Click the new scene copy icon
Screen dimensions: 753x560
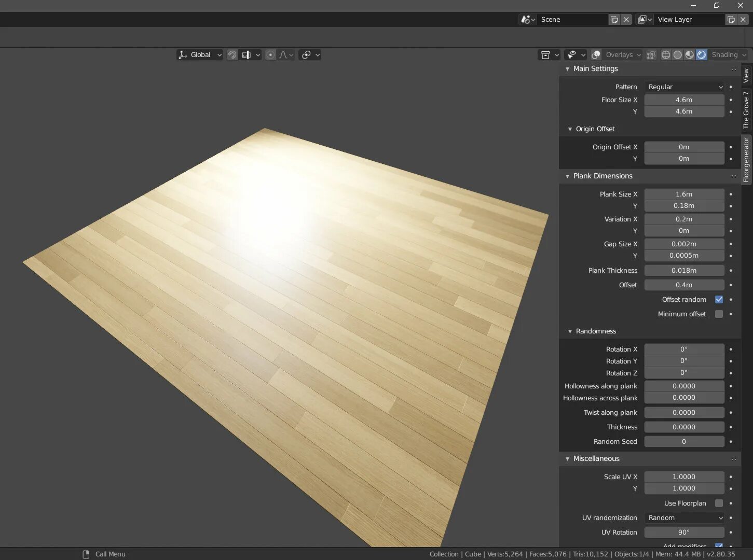pyautogui.click(x=614, y=19)
